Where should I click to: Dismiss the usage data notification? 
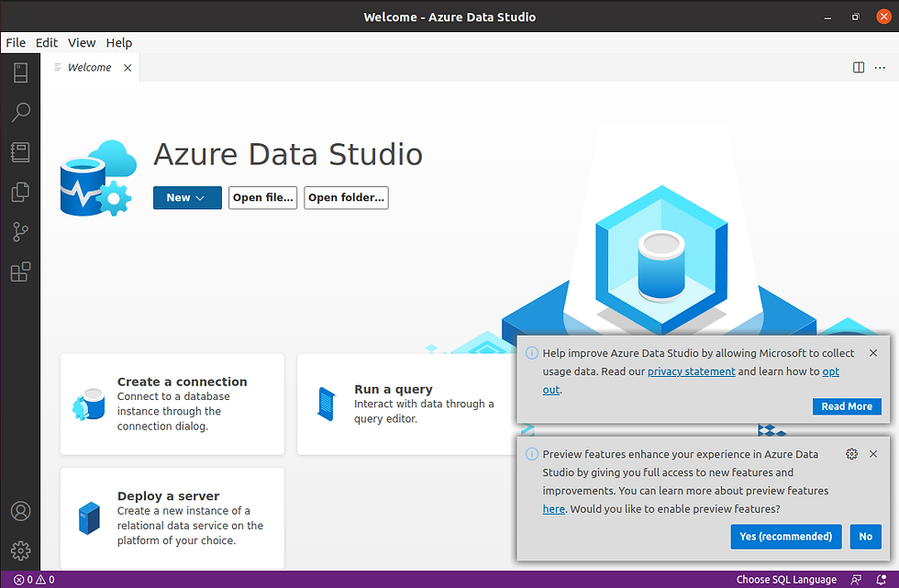pyautogui.click(x=873, y=353)
